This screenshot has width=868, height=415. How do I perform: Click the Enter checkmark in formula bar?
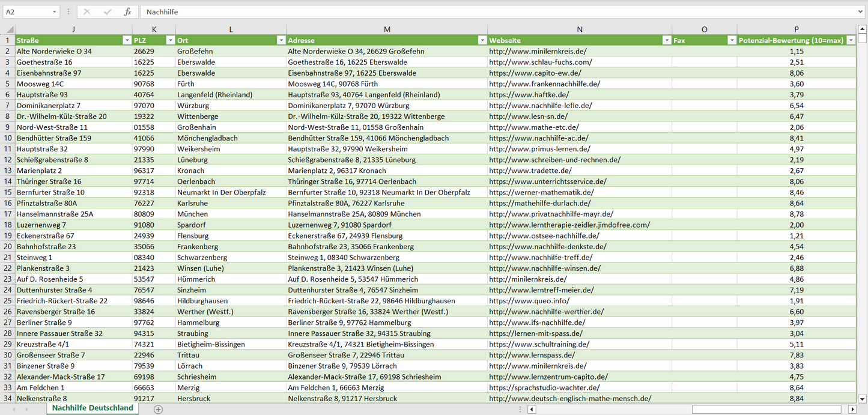click(x=108, y=12)
